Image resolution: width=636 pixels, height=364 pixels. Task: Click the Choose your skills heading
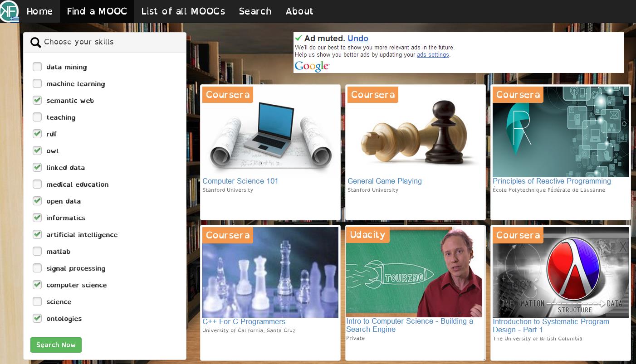[x=79, y=42]
